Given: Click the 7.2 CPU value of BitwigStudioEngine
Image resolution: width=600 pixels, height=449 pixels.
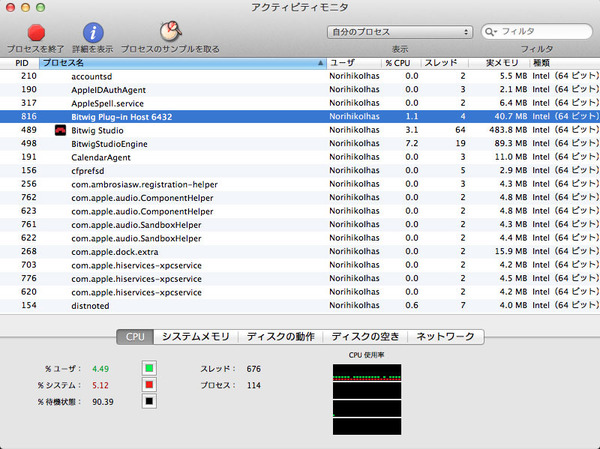Looking at the screenshot, I should click(412, 144).
